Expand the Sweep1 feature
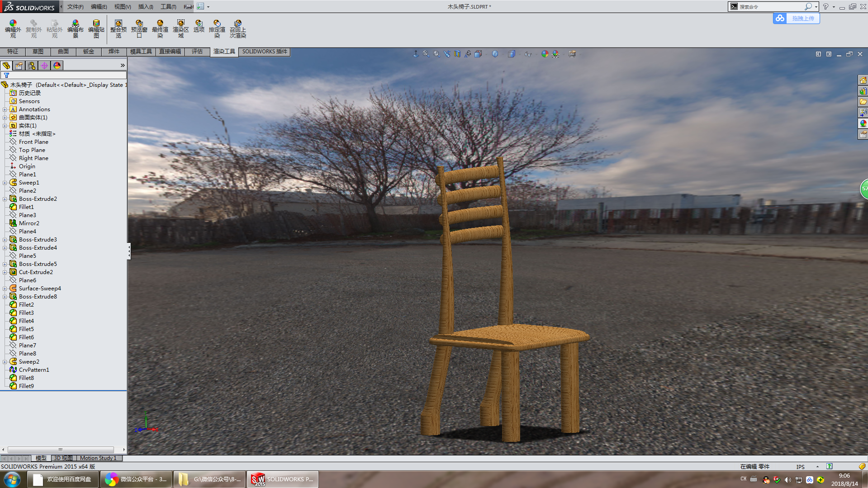The image size is (868, 488). click(5, 183)
